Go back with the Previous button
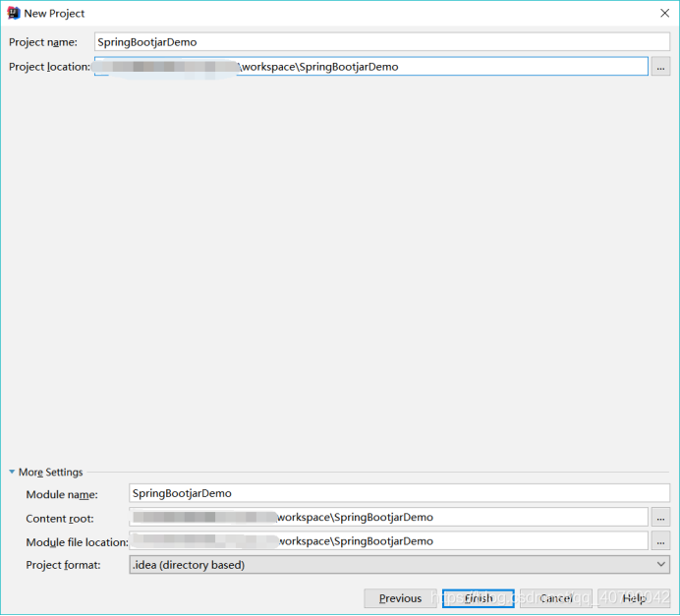Screen dimensions: 680x616 [400, 598]
